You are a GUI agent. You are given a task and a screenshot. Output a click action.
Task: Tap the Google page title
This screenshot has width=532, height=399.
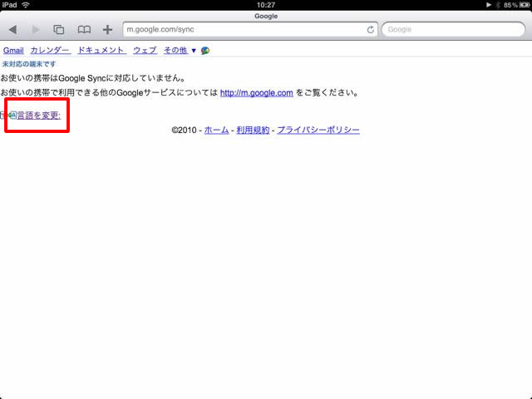(266, 16)
